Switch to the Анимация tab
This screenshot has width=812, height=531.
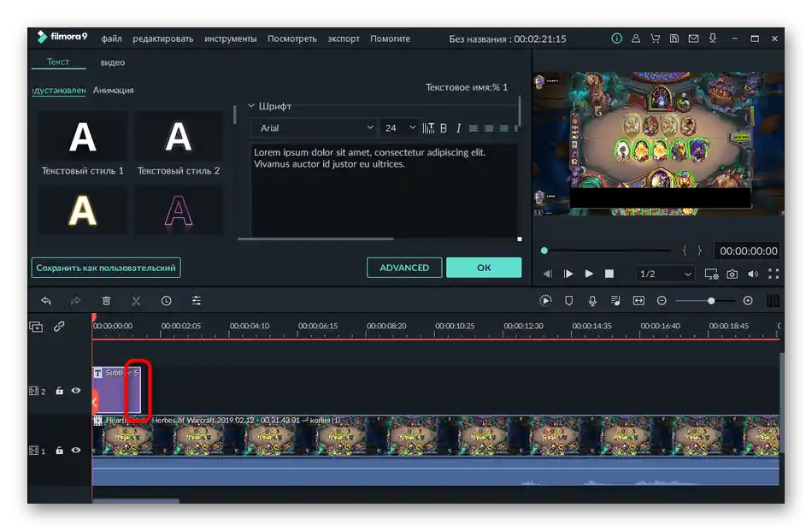point(113,90)
